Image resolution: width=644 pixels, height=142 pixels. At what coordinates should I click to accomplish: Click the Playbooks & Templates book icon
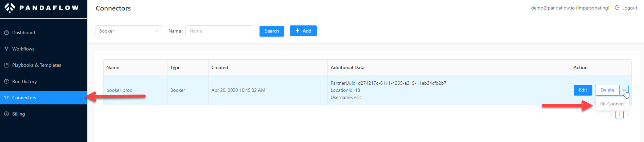[x=6, y=65]
